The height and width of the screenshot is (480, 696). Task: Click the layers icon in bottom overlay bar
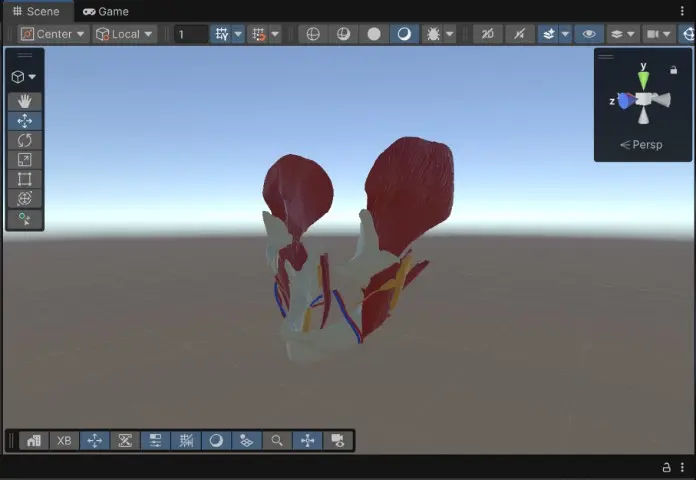coord(246,440)
